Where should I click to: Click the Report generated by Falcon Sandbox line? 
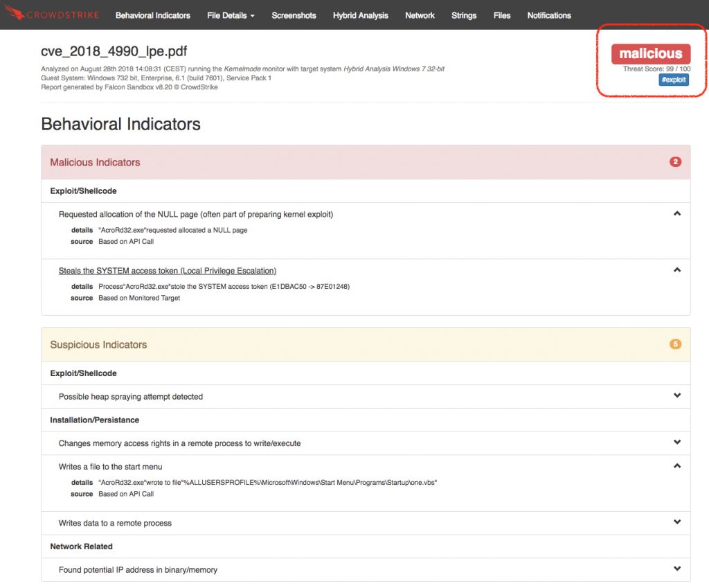point(129,87)
